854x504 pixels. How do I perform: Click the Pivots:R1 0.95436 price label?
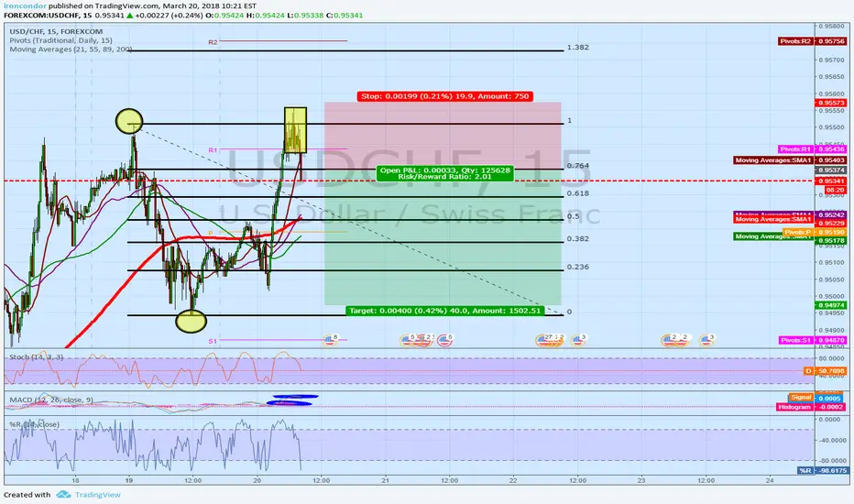[812, 149]
